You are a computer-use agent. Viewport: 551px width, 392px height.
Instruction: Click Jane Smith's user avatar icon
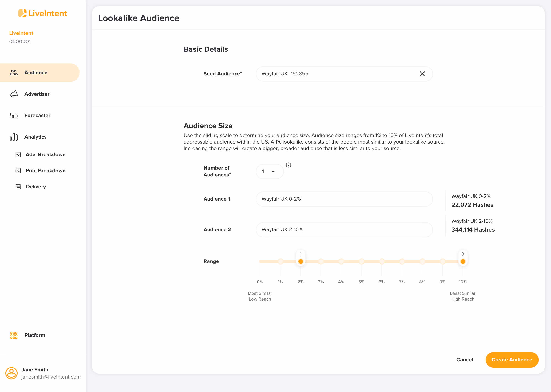(x=11, y=373)
